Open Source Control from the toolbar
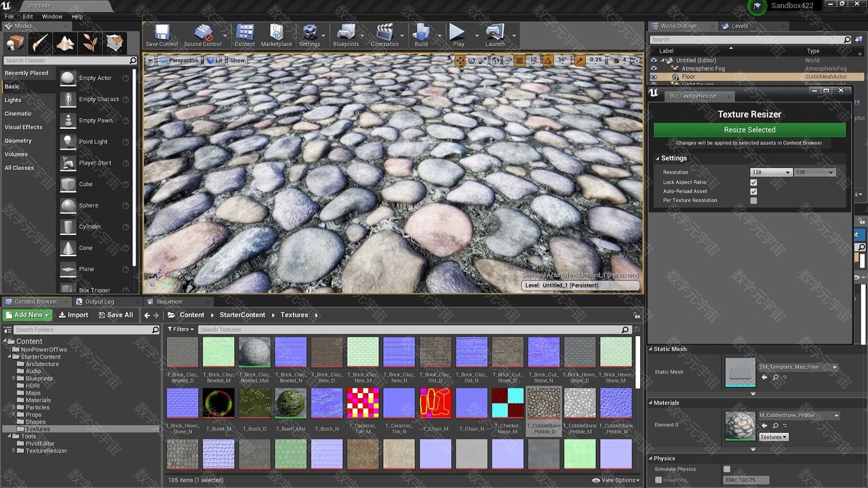This screenshot has height=488, width=868. [203, 35]
